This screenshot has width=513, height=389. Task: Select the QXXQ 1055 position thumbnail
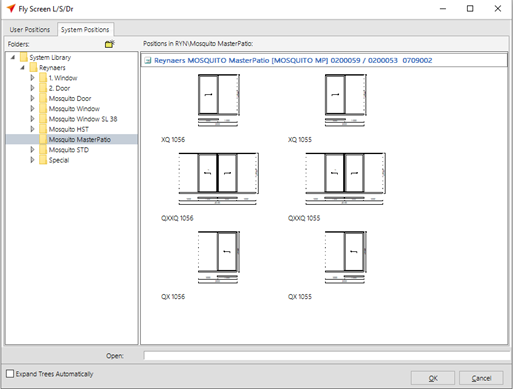345,178
